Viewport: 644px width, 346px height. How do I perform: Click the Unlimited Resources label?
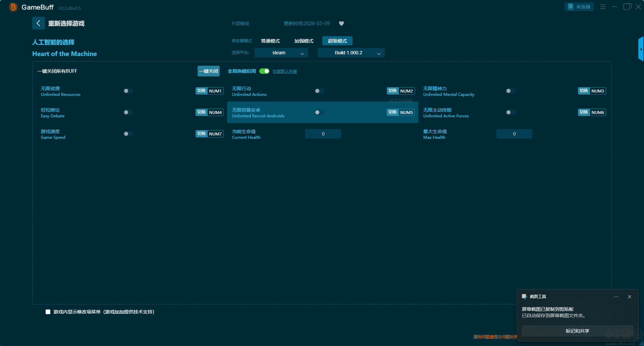(x=61, y=95)
